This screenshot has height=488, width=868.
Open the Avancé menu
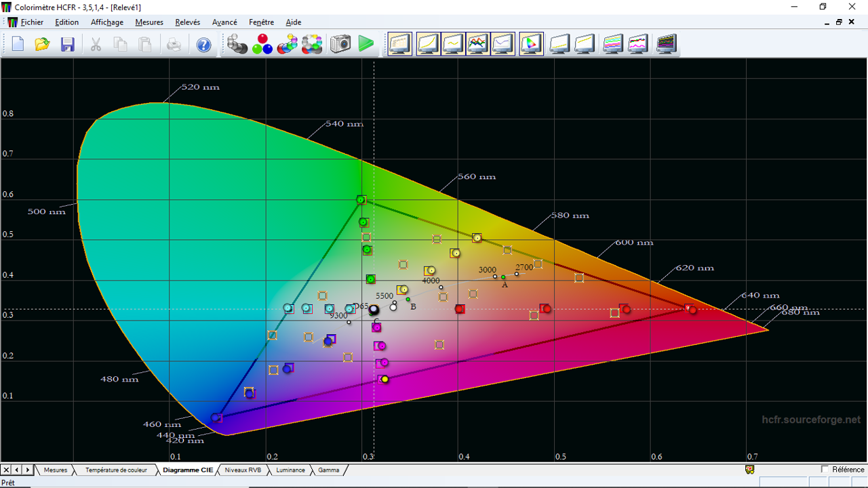pos(224,22)
